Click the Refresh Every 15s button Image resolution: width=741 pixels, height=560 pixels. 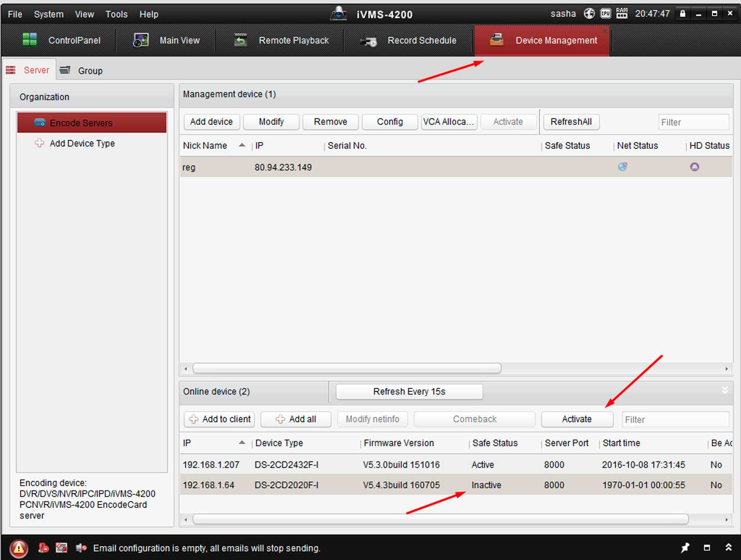pyautogui.click(x=409, y=391)
